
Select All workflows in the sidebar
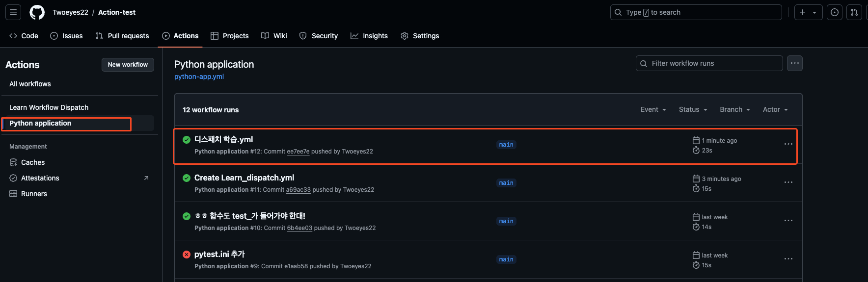pos(30,84)
